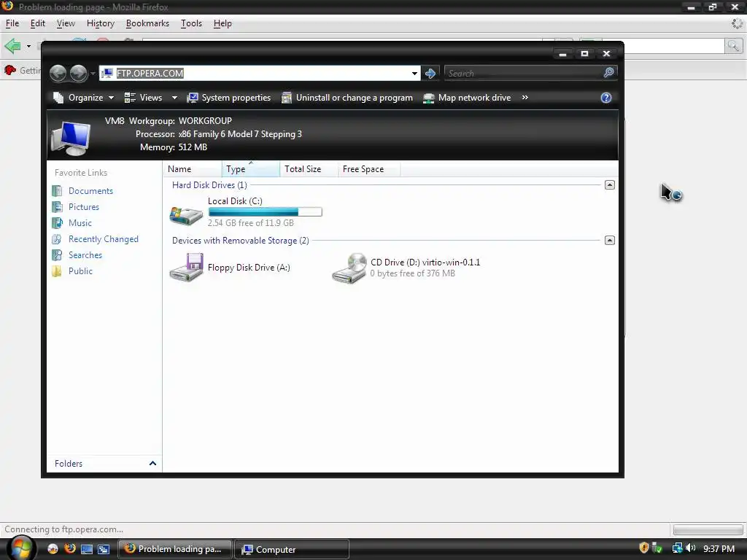Switch to Problem loading page taskbar button
Screen dimensions: 747x560
[x=174, y=549]
